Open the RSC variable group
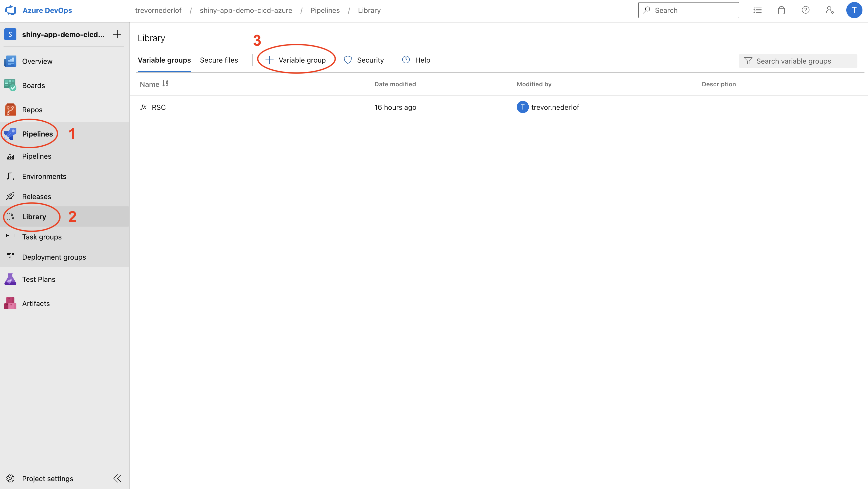This screenshot has height=489, width=868. [x=159, y=107]
